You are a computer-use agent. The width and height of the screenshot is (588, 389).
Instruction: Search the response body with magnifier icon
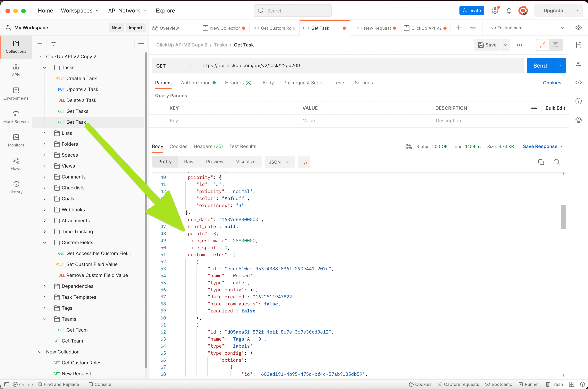pyautogui.click(x=557, y=162)
